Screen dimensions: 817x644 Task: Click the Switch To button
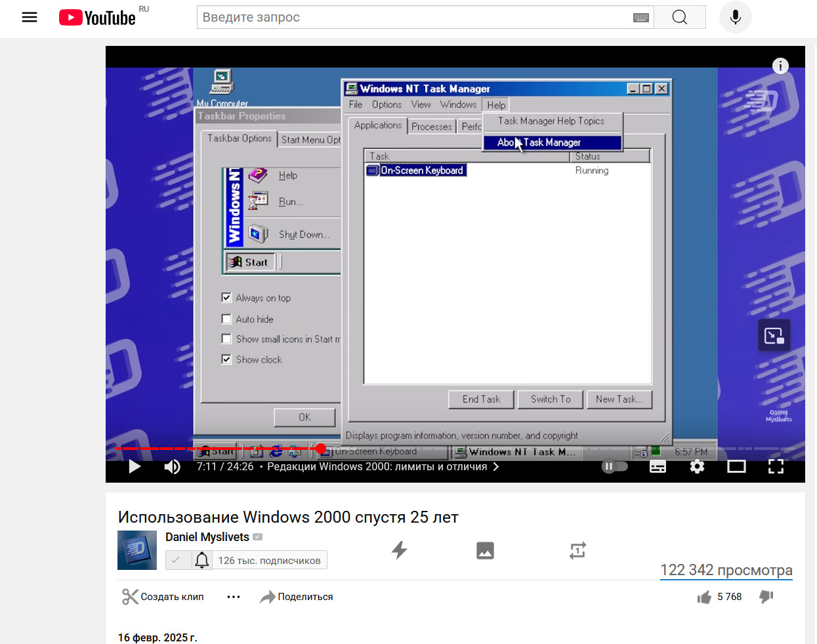click(551, 399)
